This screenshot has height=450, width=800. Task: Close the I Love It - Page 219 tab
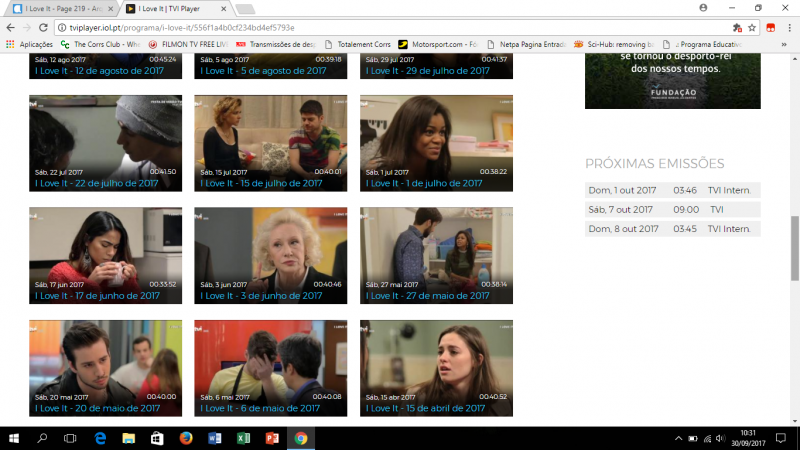[111, 9]
